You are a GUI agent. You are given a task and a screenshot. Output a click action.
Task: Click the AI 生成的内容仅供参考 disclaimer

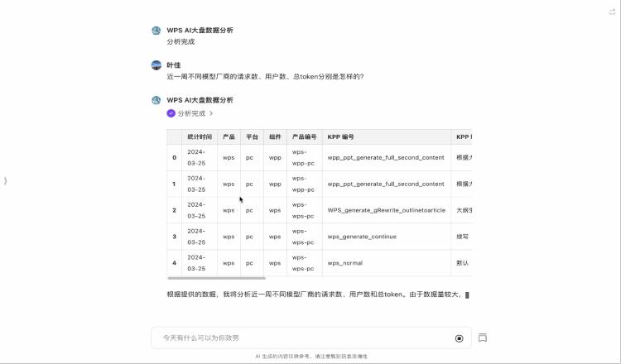311,357
